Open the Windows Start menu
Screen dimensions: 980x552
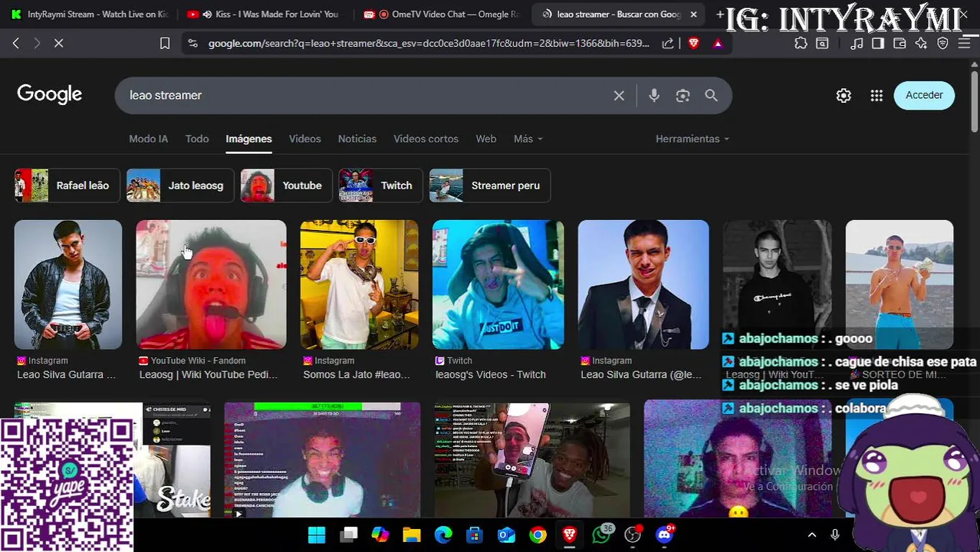point(317,534)
